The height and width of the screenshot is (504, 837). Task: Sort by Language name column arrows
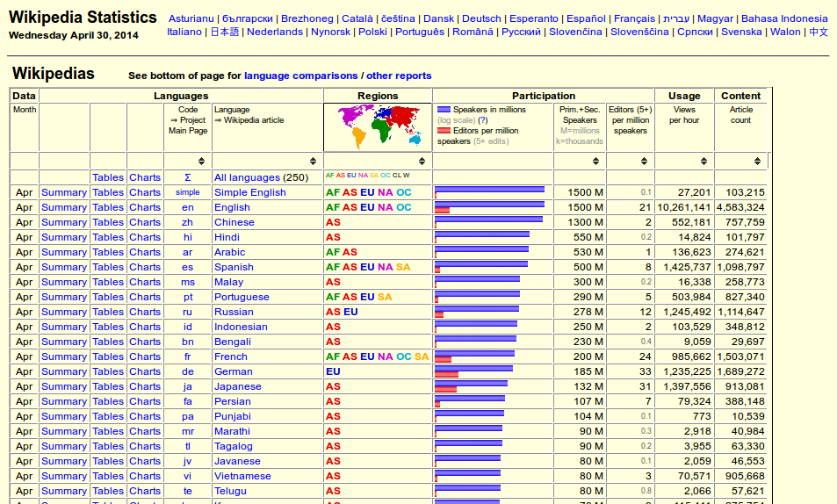click(x=313, y=162)
